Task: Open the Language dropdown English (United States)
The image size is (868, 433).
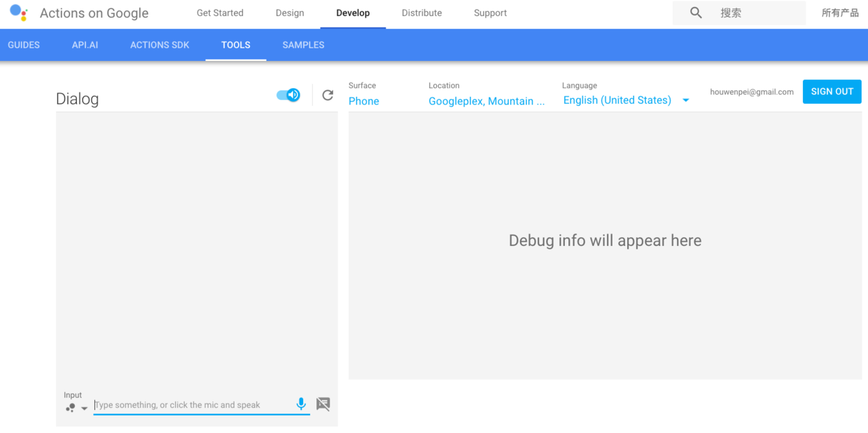Action: tap(626, 100)
